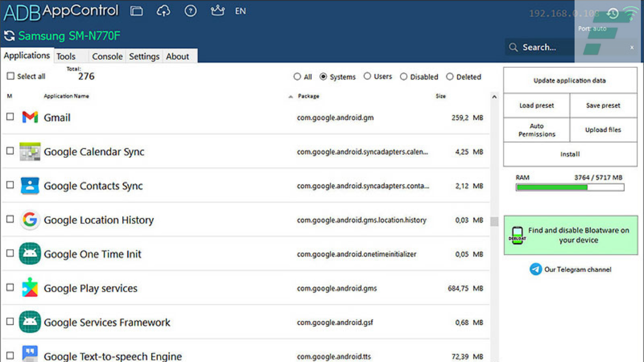644x362 pixels.
Task: Refresh the Samsung SM-N770F device connection
Action: click(x=9, y=36)
